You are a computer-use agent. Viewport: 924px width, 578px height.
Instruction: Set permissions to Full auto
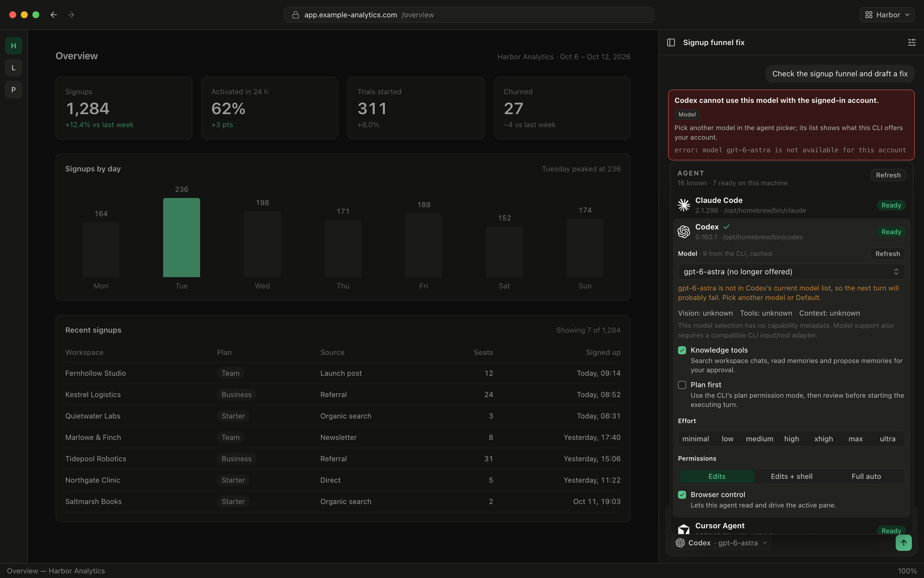point(866,476)
